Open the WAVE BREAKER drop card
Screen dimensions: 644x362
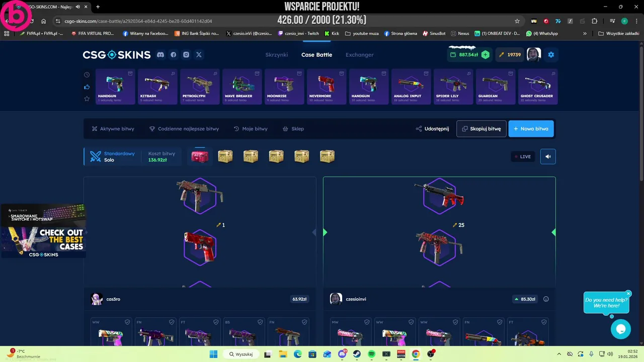click(242, 86)
